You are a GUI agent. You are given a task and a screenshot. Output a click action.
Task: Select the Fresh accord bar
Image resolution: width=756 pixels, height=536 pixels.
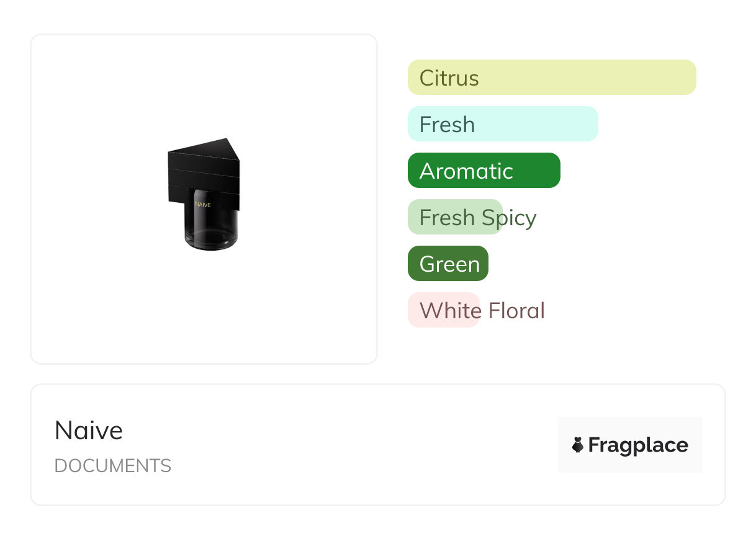click(x=503, y=124)
